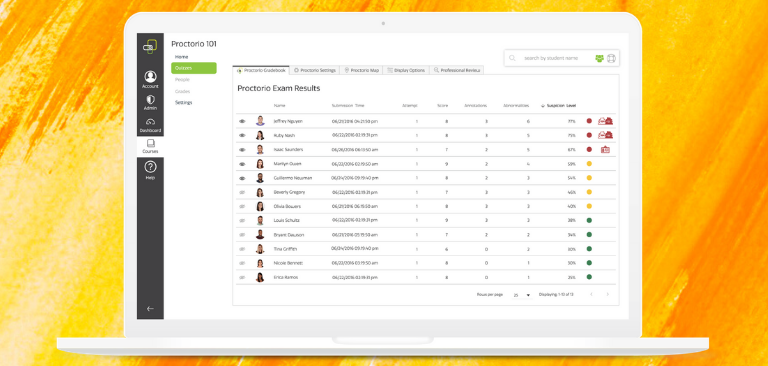Viewport: 768px width, 366px height.
Task: Click the name Olivia Bowers
Action: click(x=287, y=207)
